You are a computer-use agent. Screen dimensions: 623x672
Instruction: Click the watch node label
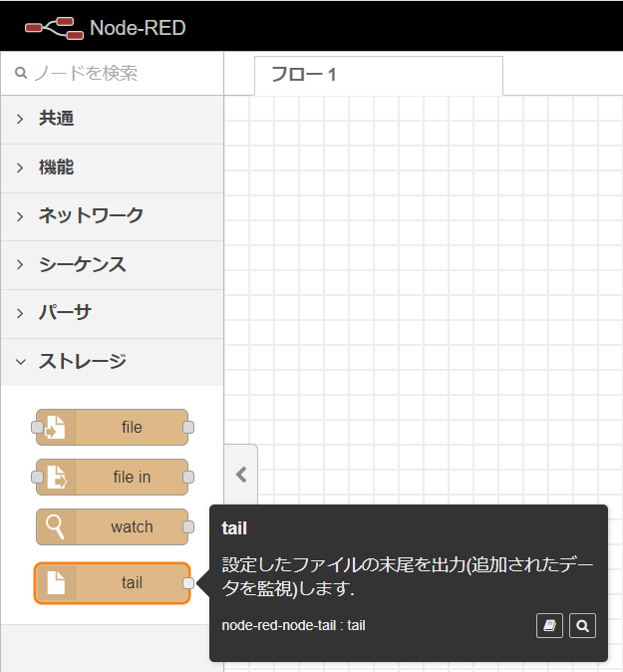132,526
